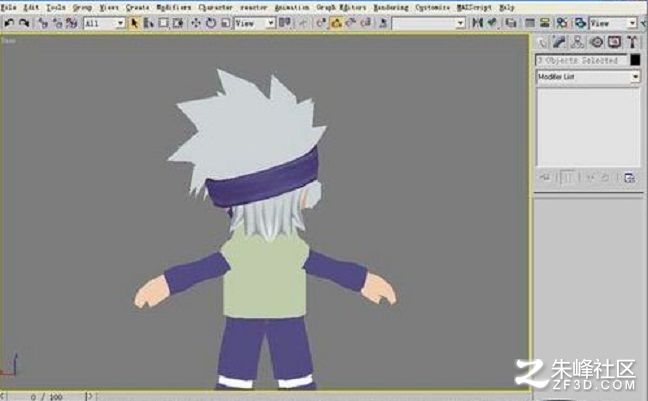
Task: Open the Modifiers menu
Action: point(174,7)
